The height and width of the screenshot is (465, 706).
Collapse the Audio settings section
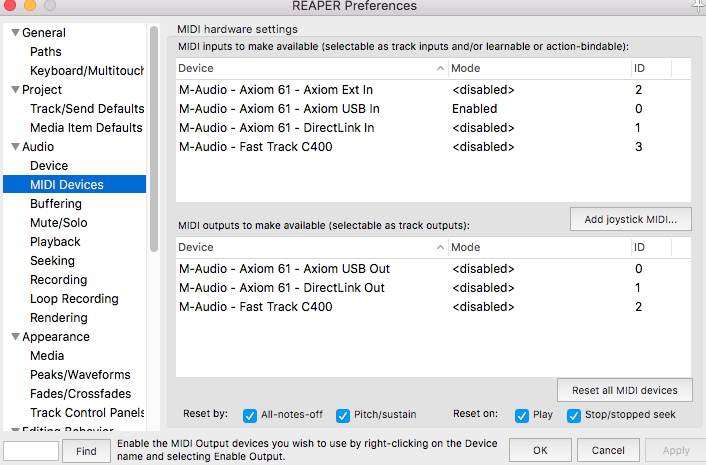14,147
